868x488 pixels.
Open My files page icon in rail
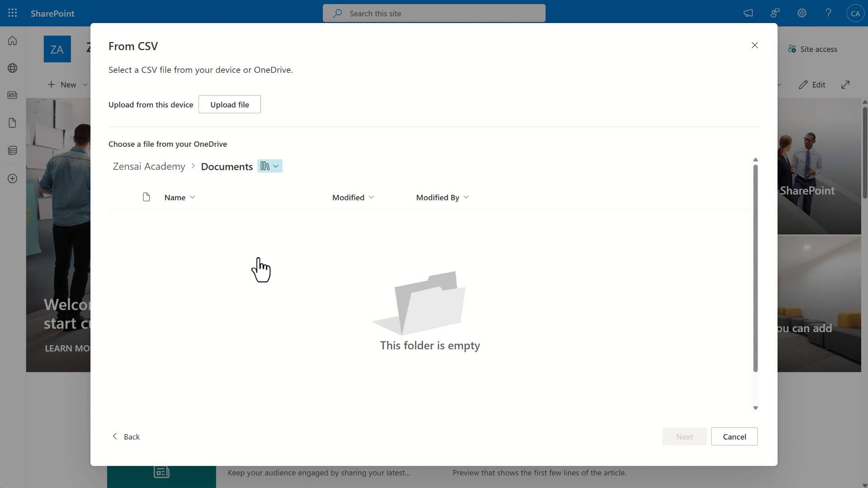pyautogui.click(x=13, y=123)
